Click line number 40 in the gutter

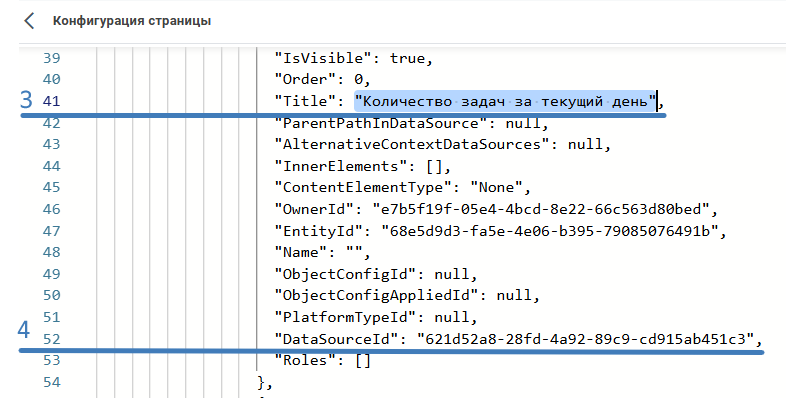pyautogui.click(x=52, y=79)
